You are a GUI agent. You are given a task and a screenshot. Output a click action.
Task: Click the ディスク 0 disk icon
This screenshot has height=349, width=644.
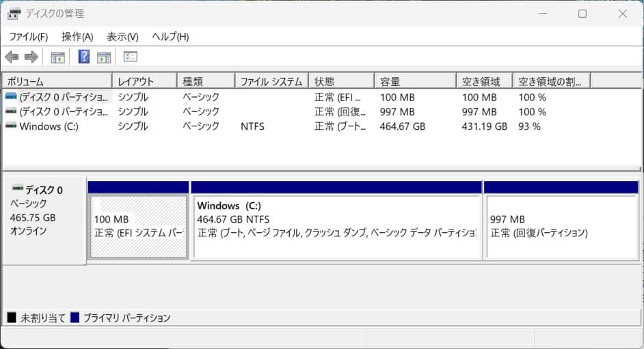(17, 189)
